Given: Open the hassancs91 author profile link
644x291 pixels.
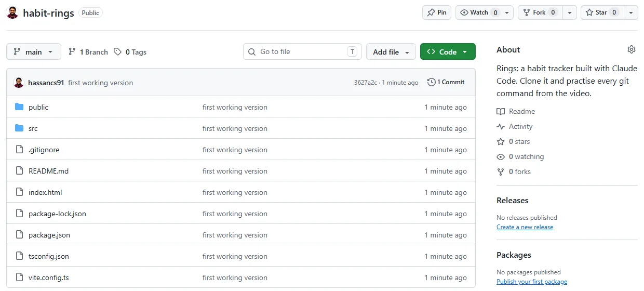Looking at the screenshot, I should 46,83.
